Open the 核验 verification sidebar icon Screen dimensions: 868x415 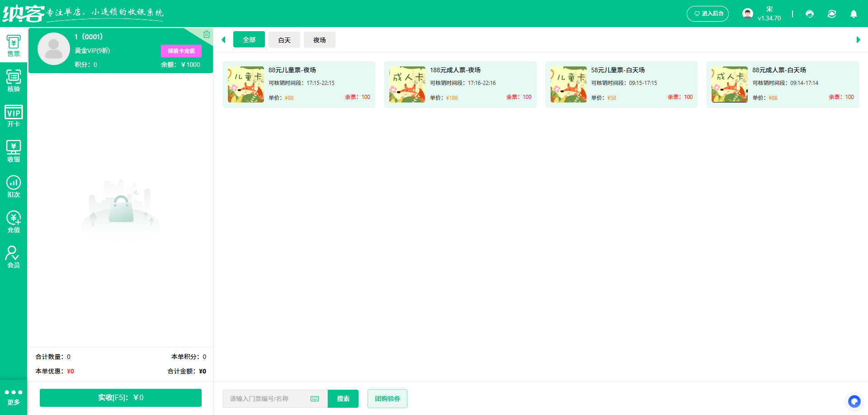tap(14, 81)
